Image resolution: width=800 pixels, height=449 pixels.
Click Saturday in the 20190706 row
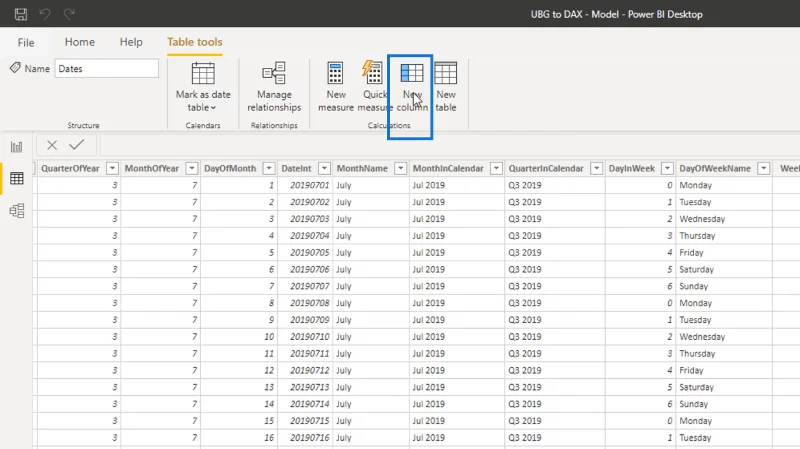[x=696, y=269]
